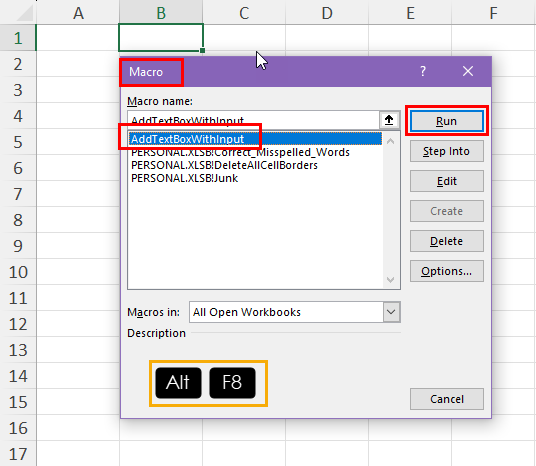
Task: Click the collapse dialog arrow icon
Action: (x=389, y=120)
